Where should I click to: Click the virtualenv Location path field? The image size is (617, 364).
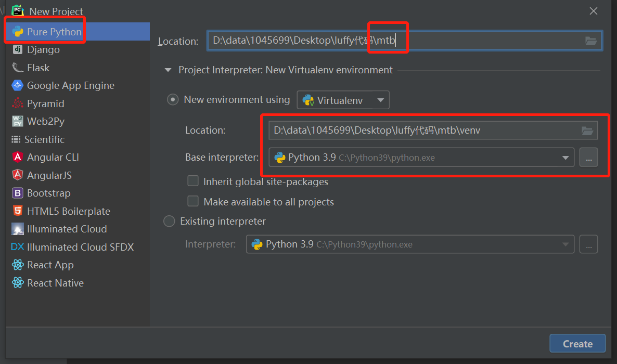421,131
